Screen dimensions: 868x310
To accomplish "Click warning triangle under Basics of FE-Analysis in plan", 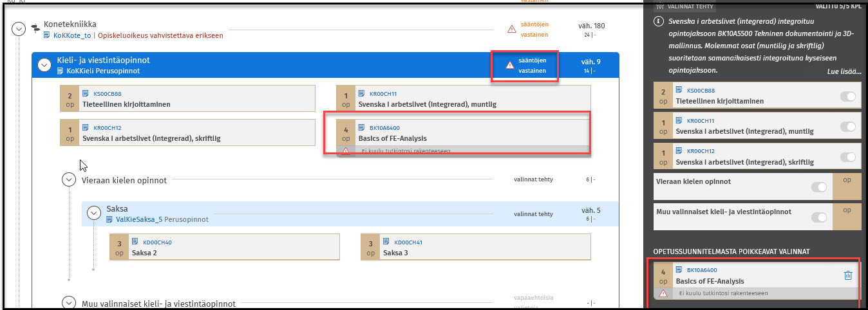I will pyautogui.click(x=346, y=151).
